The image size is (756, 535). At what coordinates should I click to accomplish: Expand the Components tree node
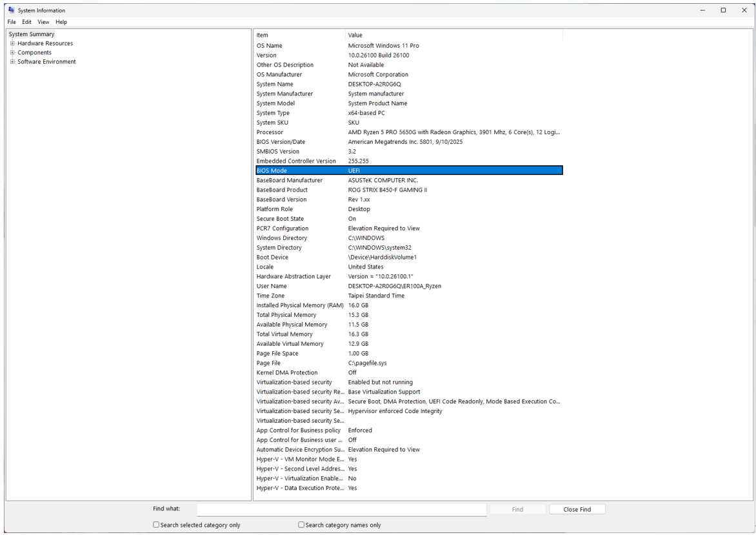pos(12,53)
